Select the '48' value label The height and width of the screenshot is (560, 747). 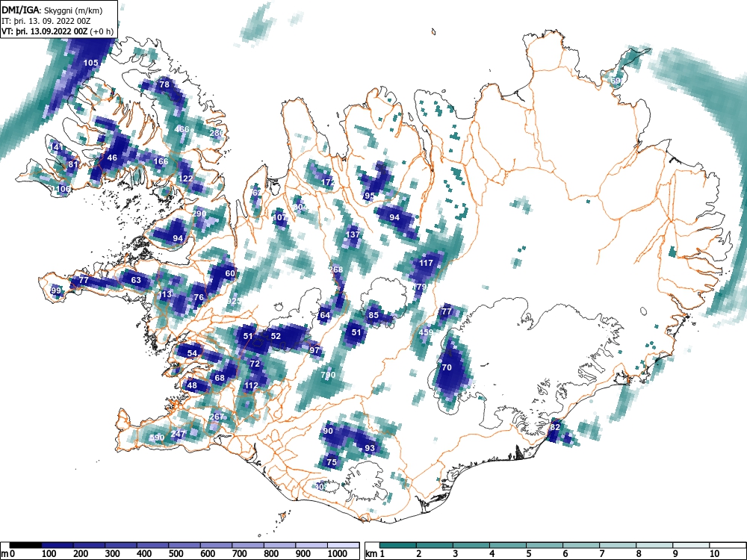[192, 386]
